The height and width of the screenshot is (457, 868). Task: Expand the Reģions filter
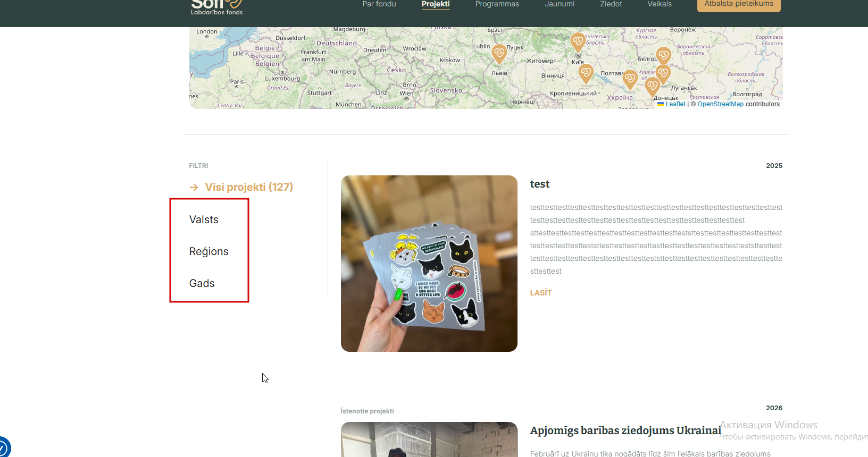(208, 251)
